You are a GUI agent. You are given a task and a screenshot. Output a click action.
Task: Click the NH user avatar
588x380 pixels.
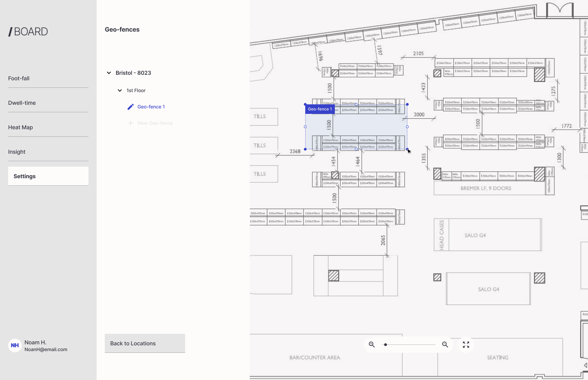tap(15, 345)
